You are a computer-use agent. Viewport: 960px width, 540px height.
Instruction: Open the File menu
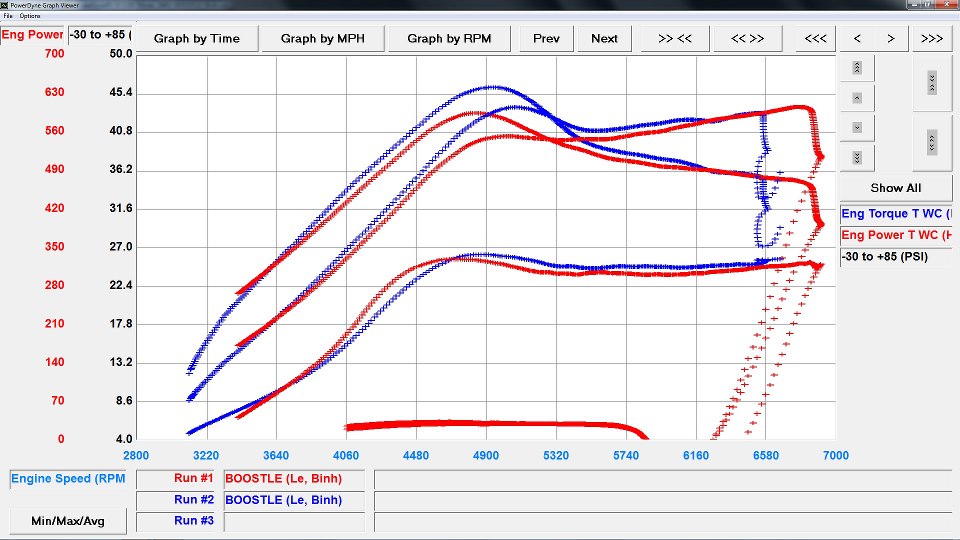point(8,16)
